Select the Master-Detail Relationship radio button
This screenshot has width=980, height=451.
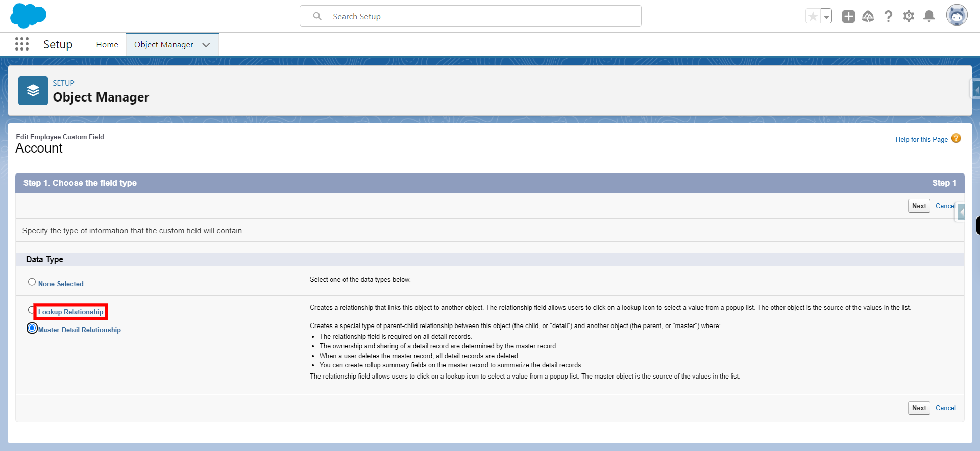(x=32, y=328)
